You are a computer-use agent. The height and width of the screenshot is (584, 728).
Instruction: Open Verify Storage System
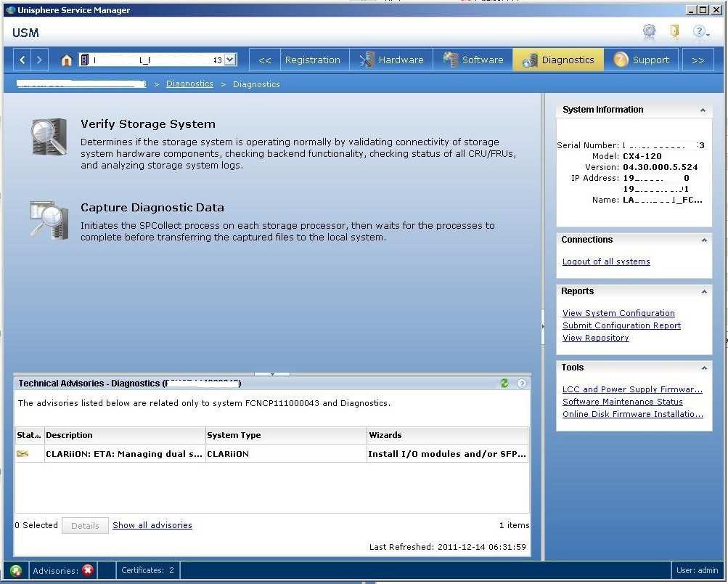point(148,124)
